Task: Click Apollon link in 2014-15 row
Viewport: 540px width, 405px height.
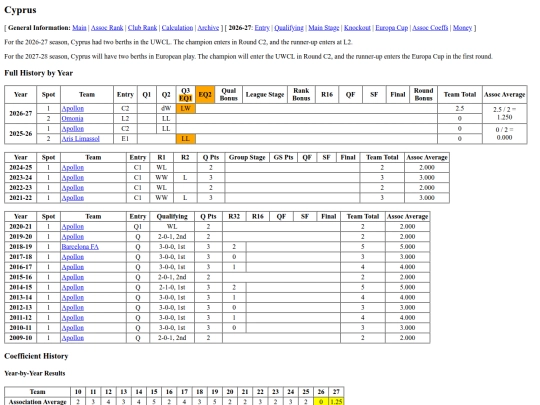Action: [x=73, y=287]
